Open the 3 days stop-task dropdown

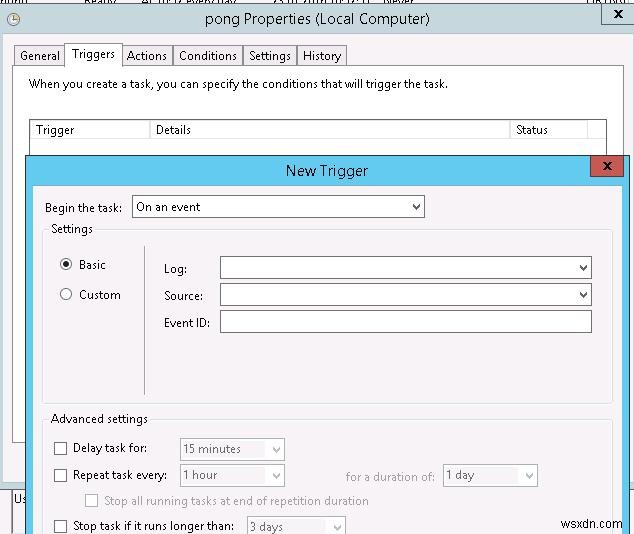tap(296, 526)
